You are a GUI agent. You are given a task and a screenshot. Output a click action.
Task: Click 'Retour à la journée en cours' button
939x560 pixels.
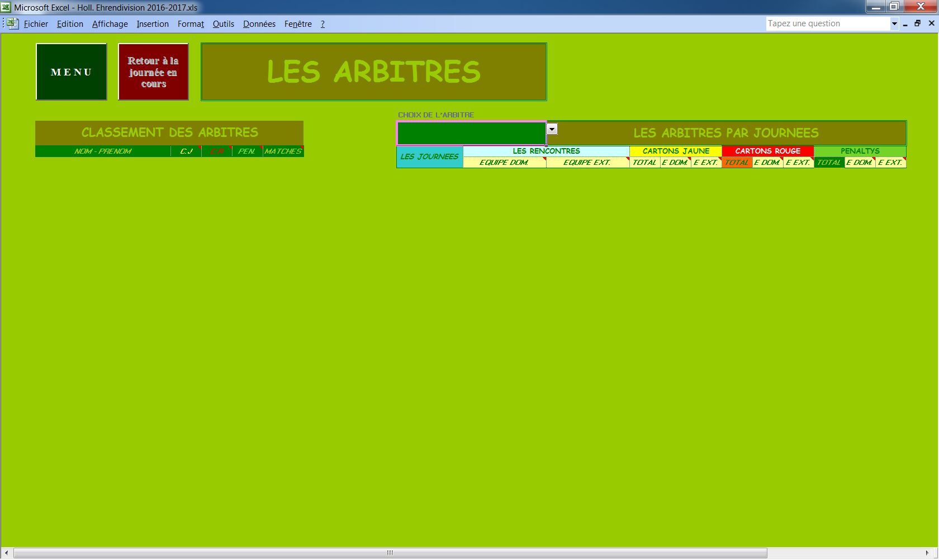[153, 72]
